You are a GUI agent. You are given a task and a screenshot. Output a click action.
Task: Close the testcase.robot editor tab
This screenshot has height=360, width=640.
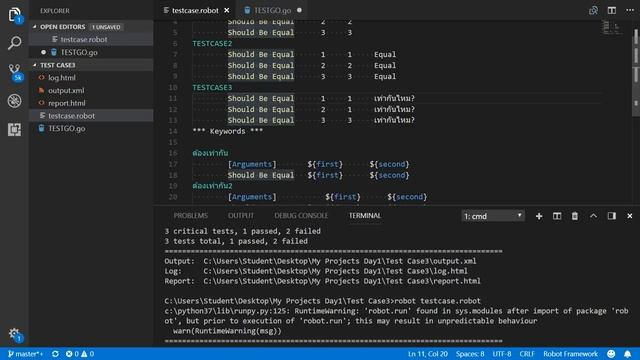pos(227,10)
